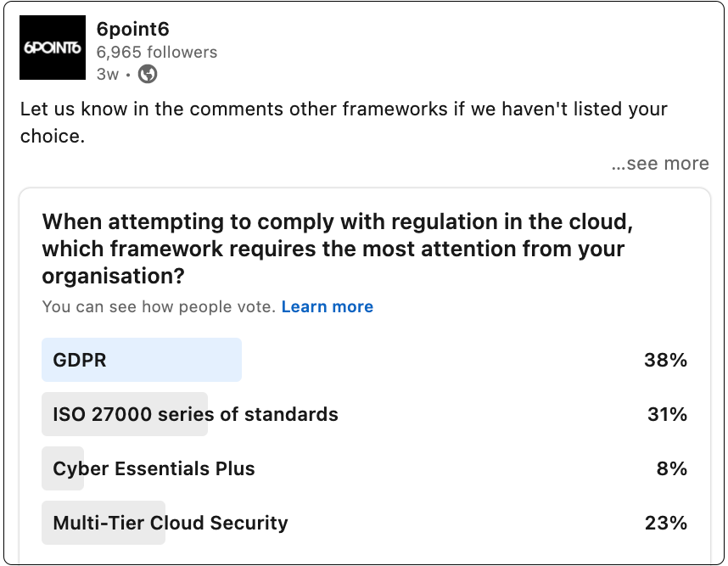Click the "You can see how people vote" note
The height and width of the screenshot is (566, 728).
tap(159, 306)
